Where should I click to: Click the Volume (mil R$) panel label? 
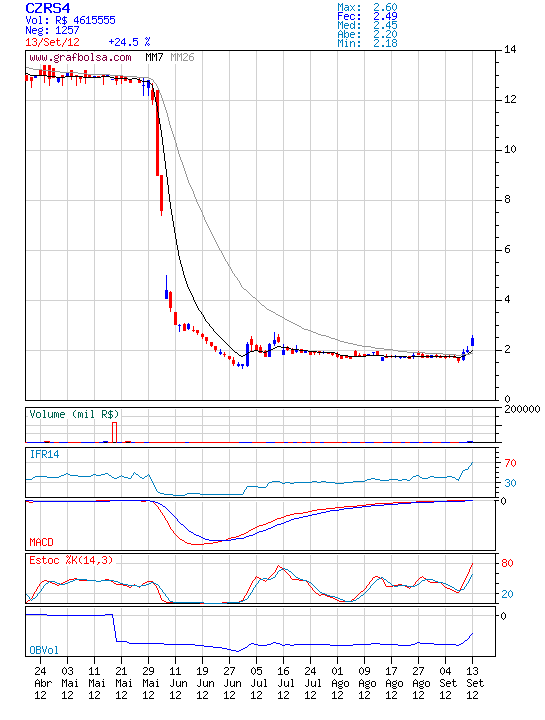74,414
